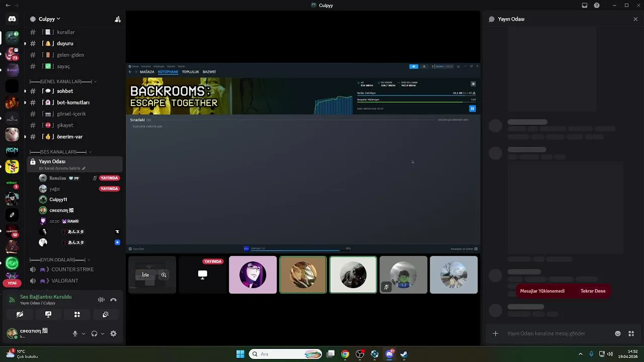
Task: Collapse the SES KANALLARI category
Action: point(60,152)
